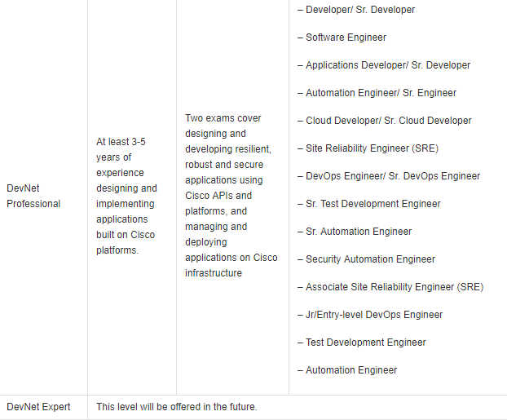
Task: Click 'Automation Engineer/ Sr. Engineer' item
Action: [377, 93]
